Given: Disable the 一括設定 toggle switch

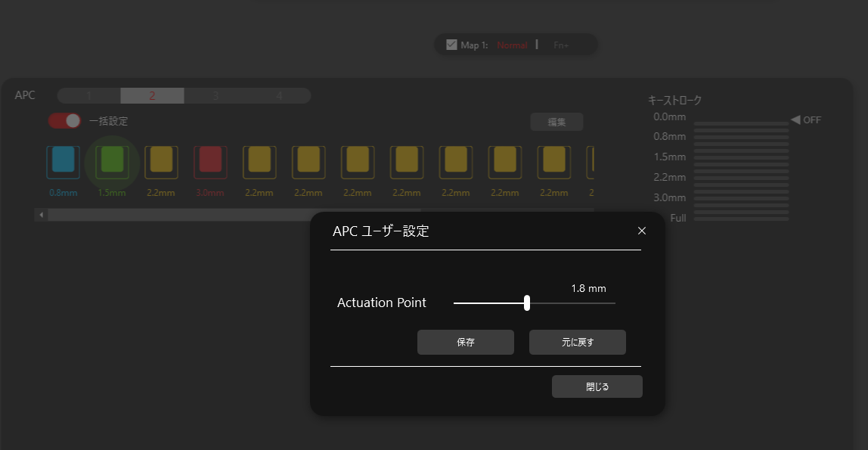Looking at the screenshot, I should 64,121.
